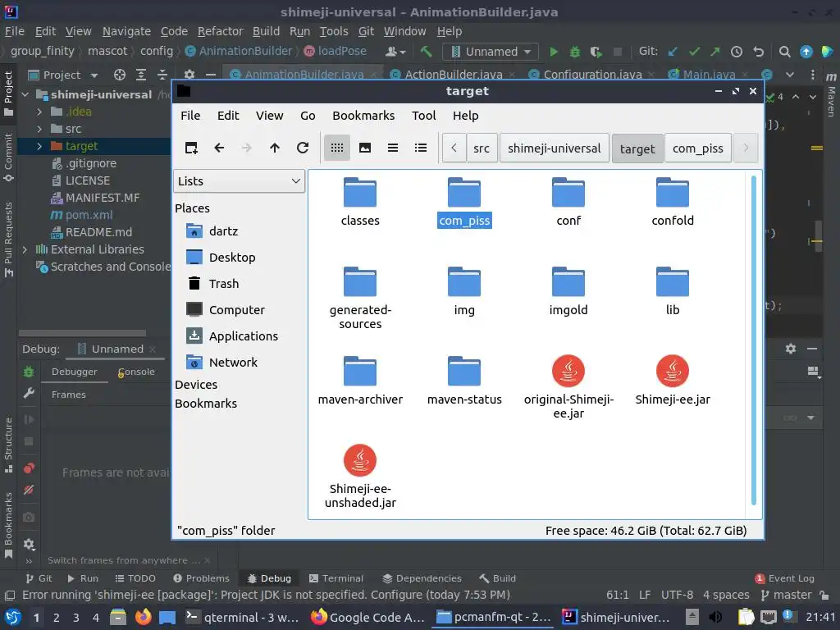Viewport: 840px width, 630px height.
Task: Select the classes folder
Action: 360,202
